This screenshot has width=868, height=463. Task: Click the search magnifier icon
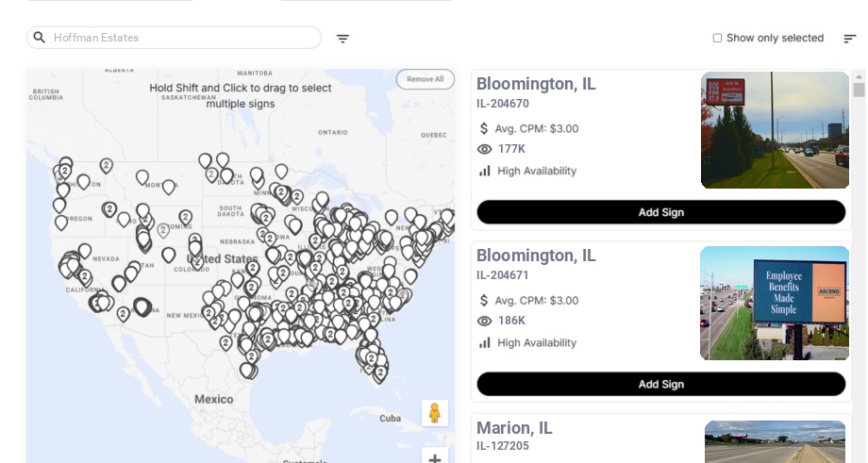[x=40, y=38]
